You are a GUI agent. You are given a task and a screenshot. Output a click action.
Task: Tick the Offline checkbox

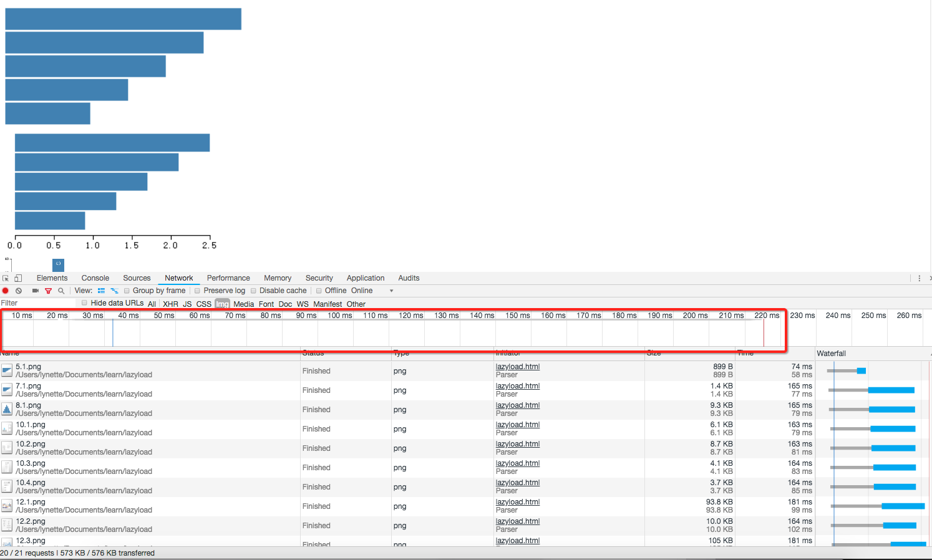click(x=319, y=291)
